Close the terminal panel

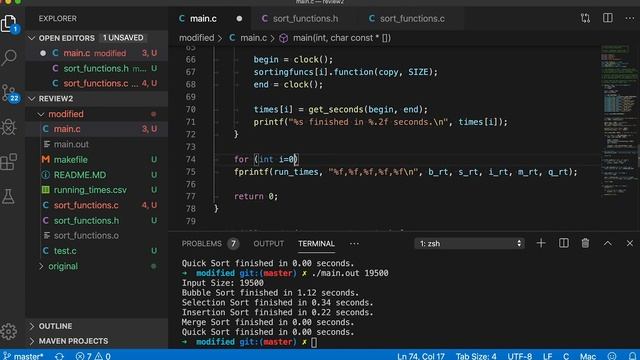[630, 243]
